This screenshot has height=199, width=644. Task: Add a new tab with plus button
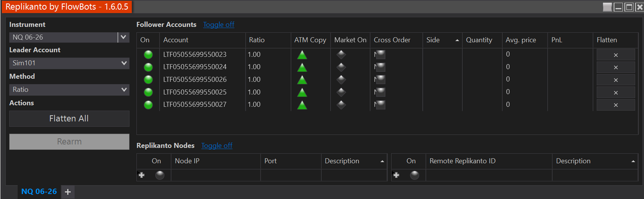68,191
